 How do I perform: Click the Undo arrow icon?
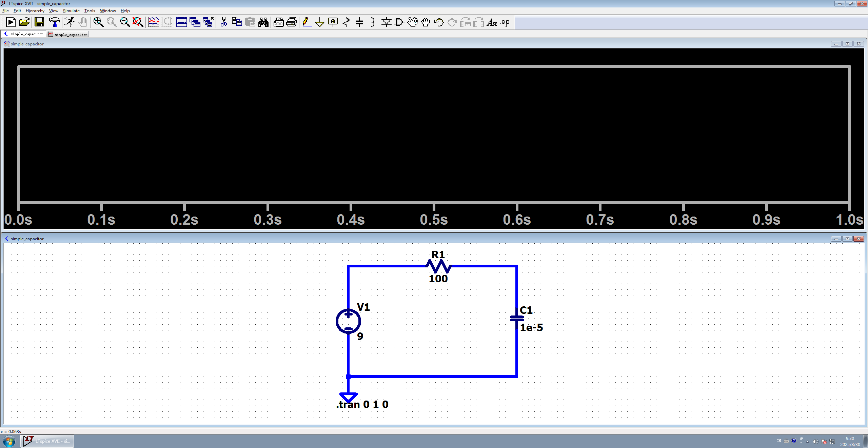(x=439, y=22)
